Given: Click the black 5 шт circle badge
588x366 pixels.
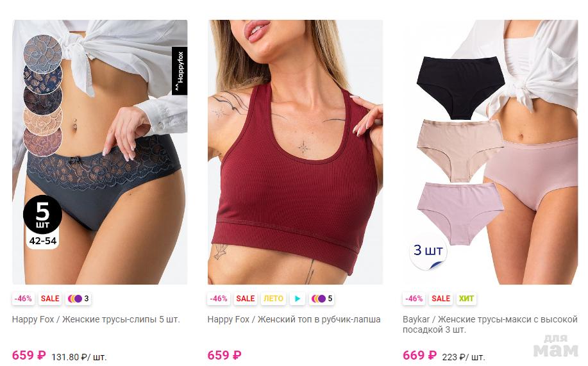Looking at the screenshot, I should [42, 214].
